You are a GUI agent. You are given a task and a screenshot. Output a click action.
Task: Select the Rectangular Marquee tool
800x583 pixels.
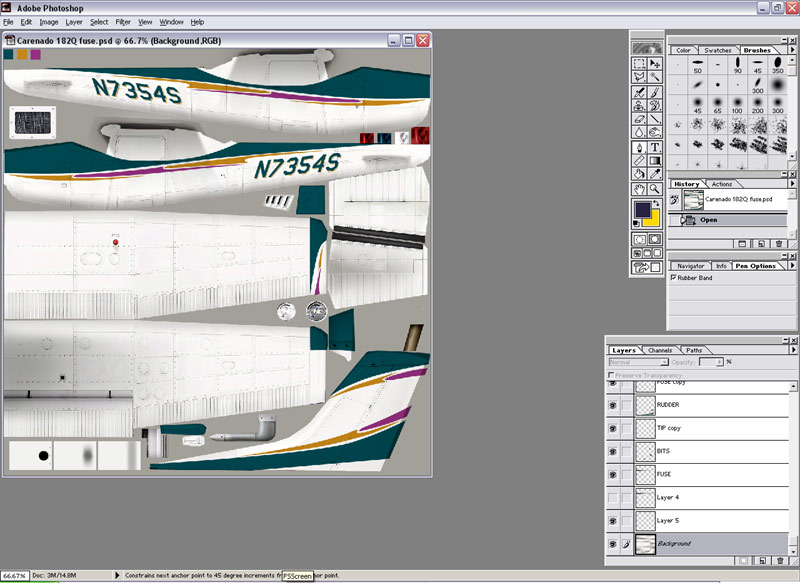[639, 63]
